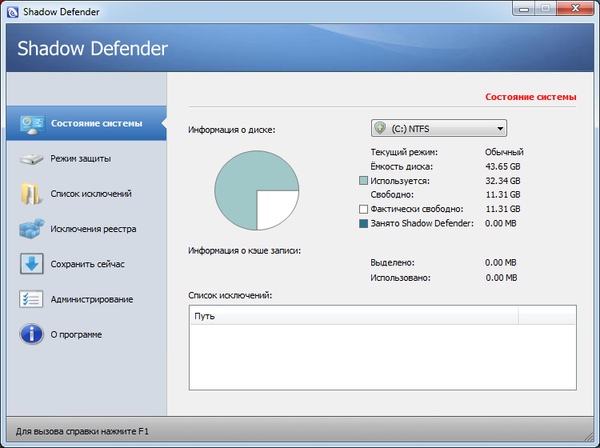This screenshot has height=448, width=600.
Task: Click the white Фактически свободно legend square
Action: click(363, 209)
